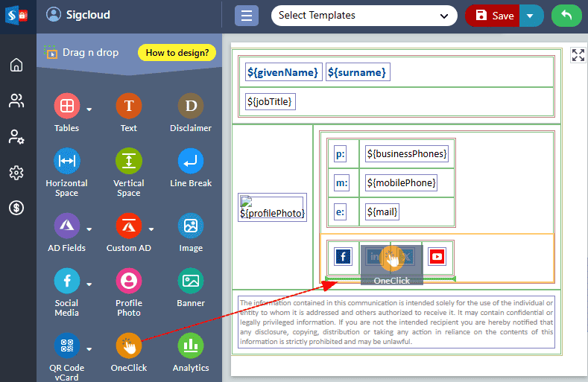Select the ${jobTitle} field in the signature
588x382 pixels.
tap(270, 101)
